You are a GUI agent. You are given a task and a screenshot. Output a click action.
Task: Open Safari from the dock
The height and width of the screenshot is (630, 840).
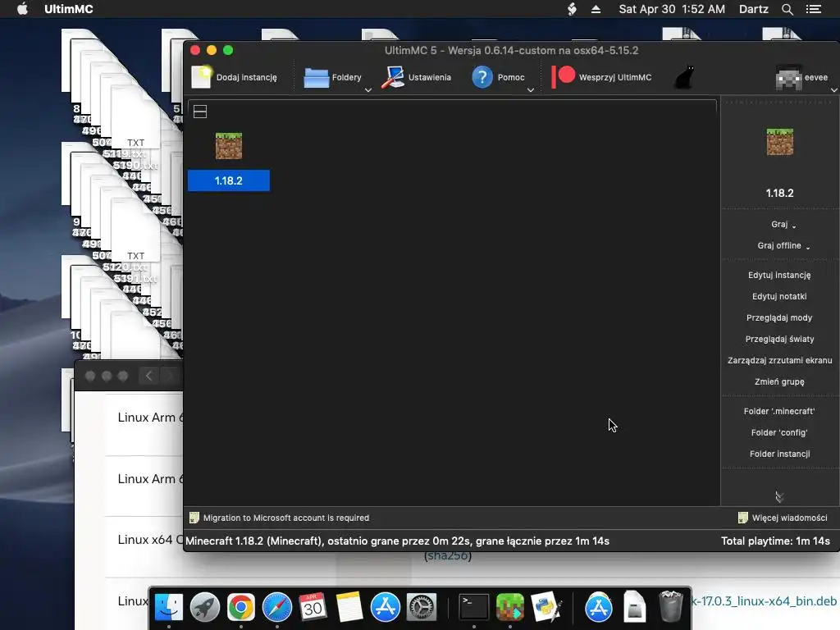277,608
